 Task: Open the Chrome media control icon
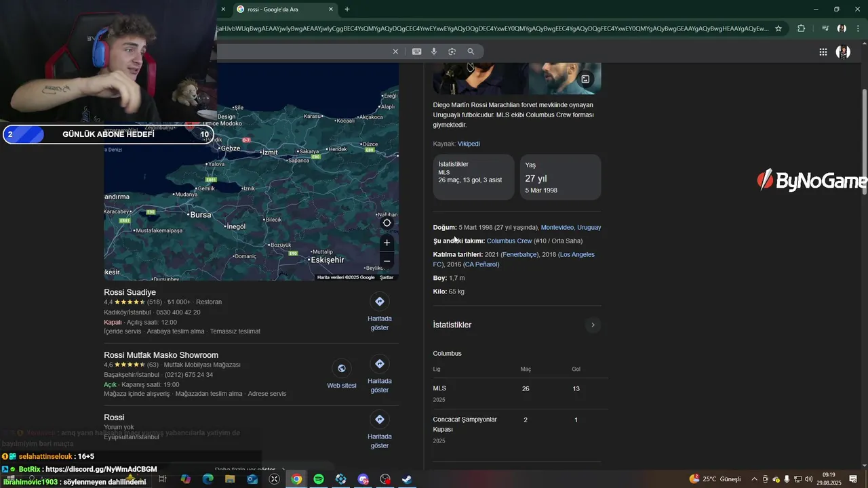(x=825, y=28)
